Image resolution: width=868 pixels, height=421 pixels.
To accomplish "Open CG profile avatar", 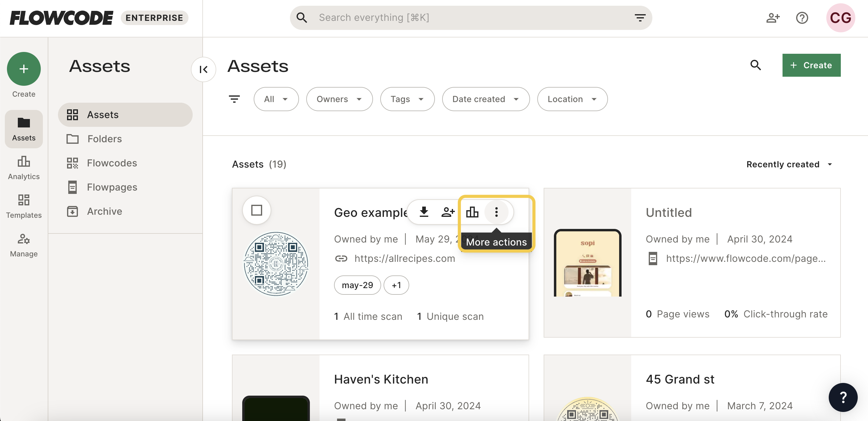I will (x=841, y=18).
